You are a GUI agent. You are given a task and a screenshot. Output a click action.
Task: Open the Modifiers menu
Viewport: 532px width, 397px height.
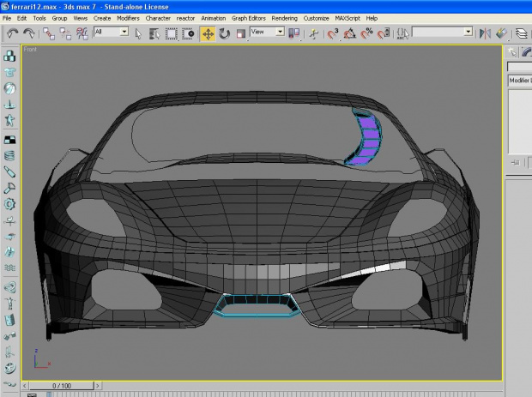coord(128,18)
